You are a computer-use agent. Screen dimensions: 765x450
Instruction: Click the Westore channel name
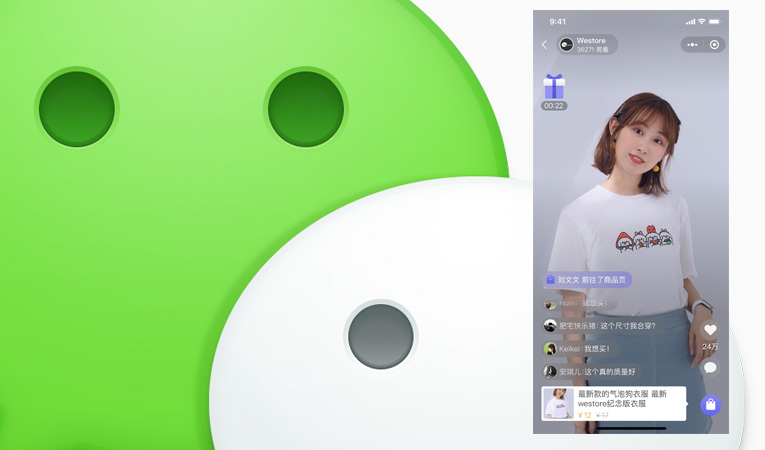tap(591, 40)
